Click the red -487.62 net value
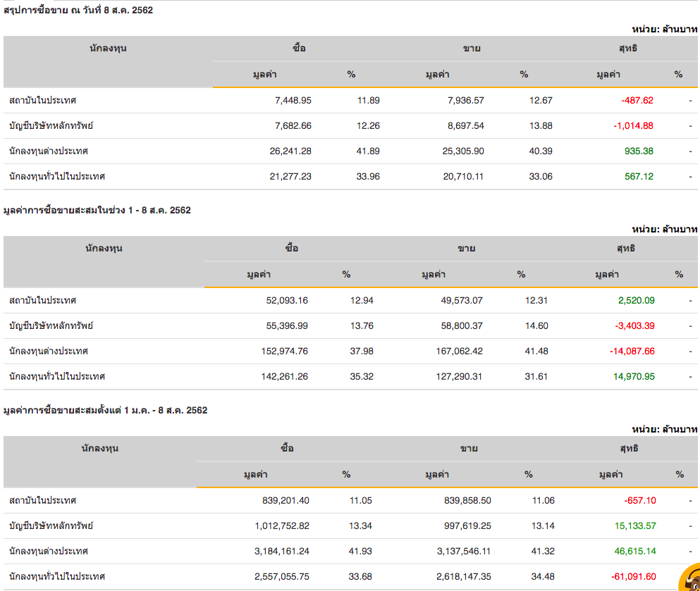The image size is (700, 591). (637, 100)
